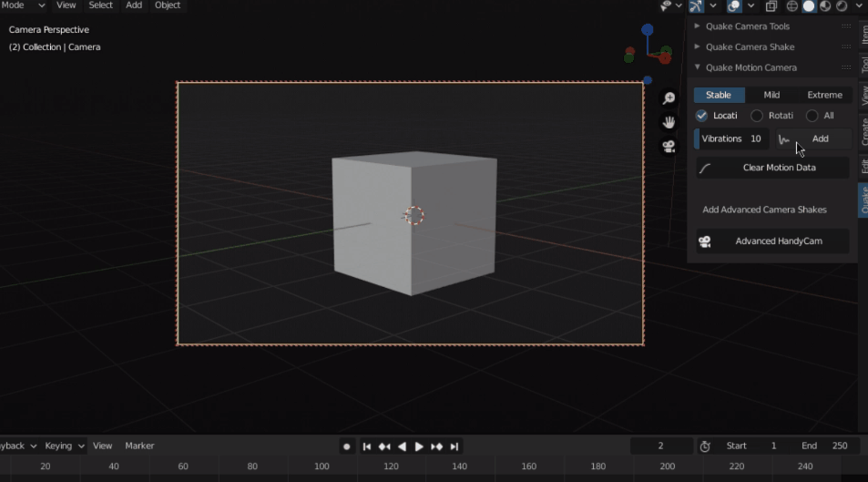This screenshot has width=868, height=482.
Task: Click the red X axis on the gizmo
Action: point(664,57)
